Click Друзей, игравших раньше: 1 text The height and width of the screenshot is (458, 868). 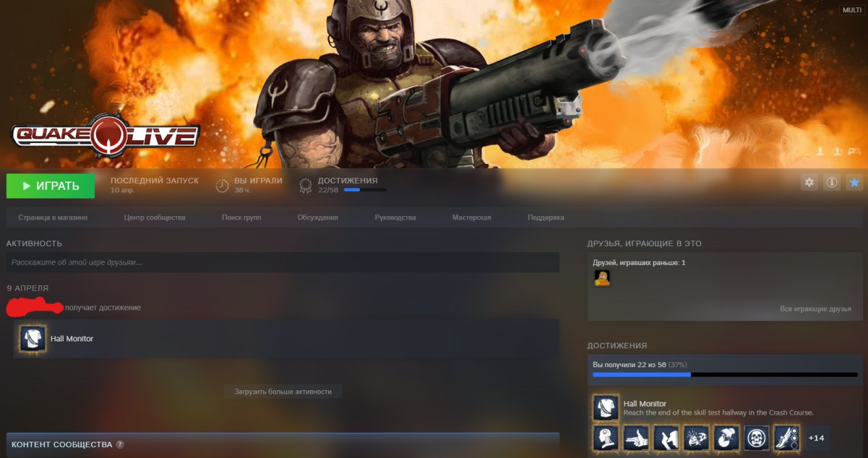tap(639, 263)
